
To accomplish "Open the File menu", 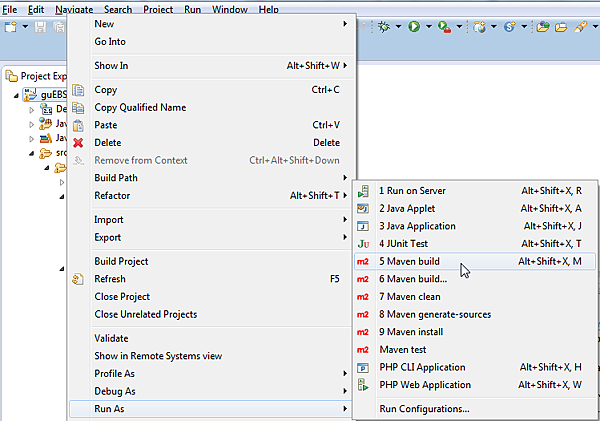I will click(x=10, y=10).
